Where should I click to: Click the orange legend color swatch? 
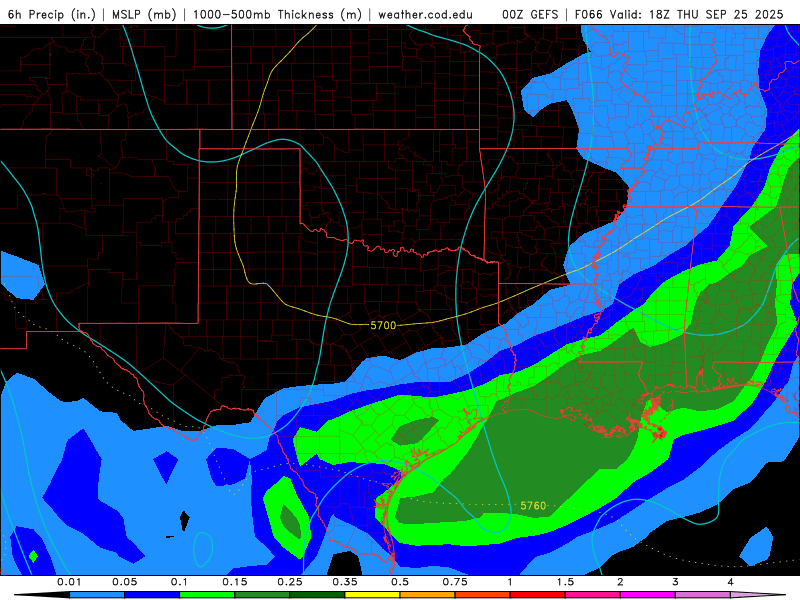(428, 595)
